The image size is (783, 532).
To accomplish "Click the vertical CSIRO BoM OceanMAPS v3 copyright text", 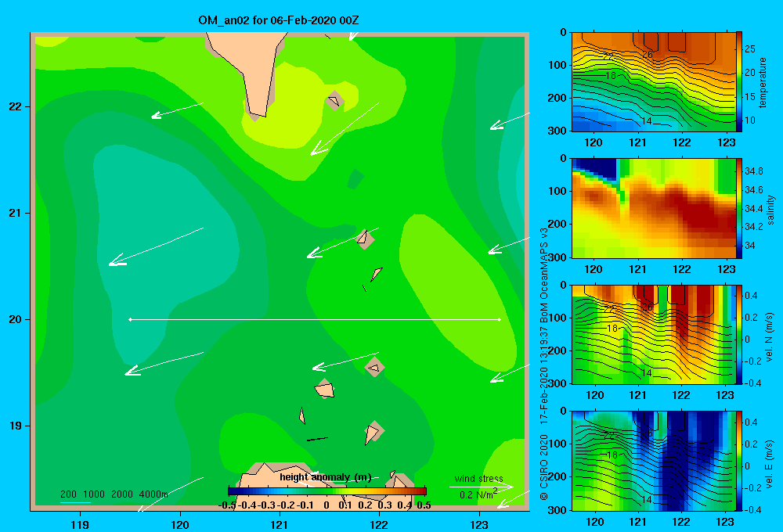I will pos(544,364).
